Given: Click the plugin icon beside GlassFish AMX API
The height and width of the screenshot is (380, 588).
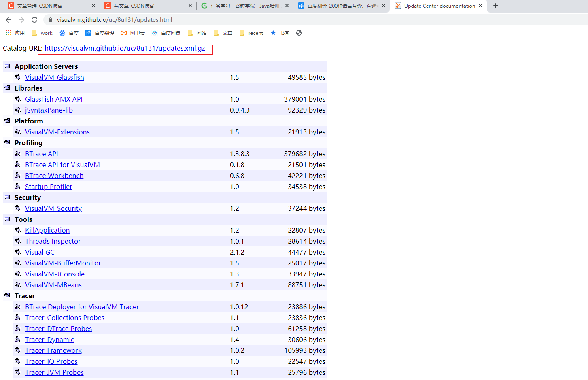Looking at the screenshot, I should click(x=18, y=99).
